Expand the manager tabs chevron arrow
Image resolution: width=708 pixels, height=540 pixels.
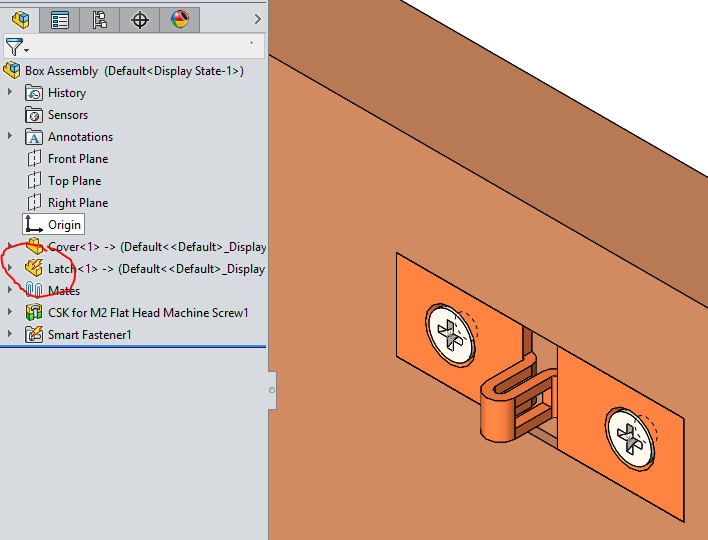pyautogui.click(x=257, y=19)
